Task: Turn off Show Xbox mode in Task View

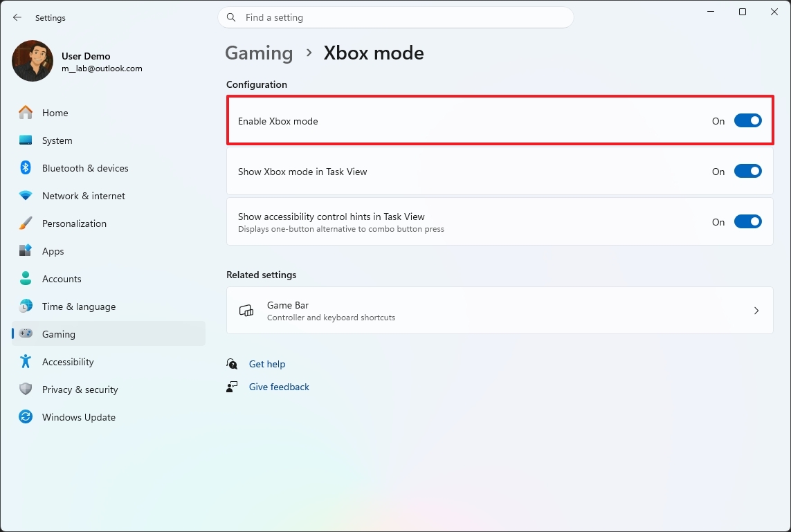Action: tap(748, 171)
